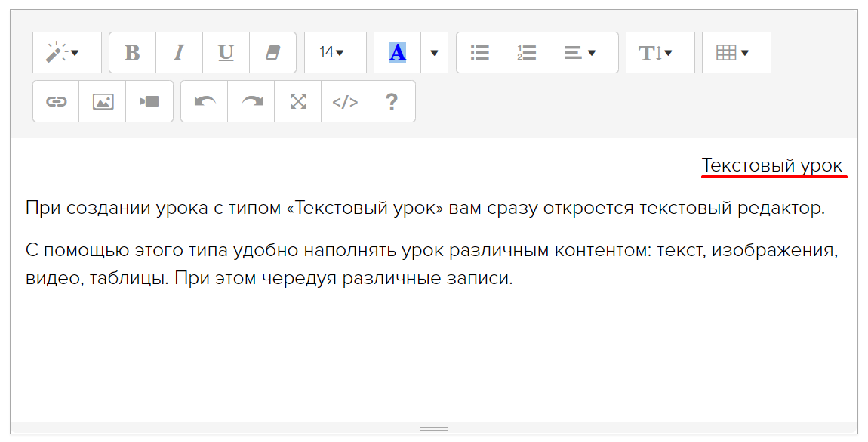Viewport: 868px width, 442px height.
Task: Redo the last undone edit
Action: tap(251, 101)
